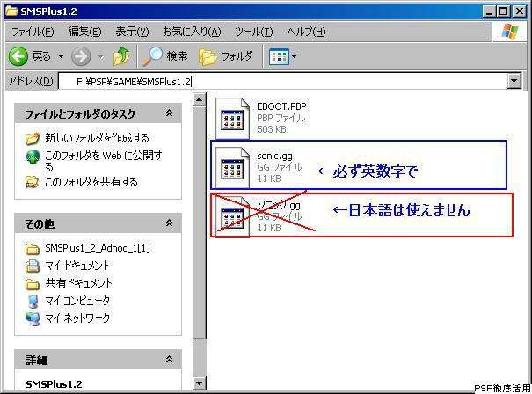The height and width of the screenshot is (394, 532).
Task: Open the Views icon button
Action: (x=279, y=56)
